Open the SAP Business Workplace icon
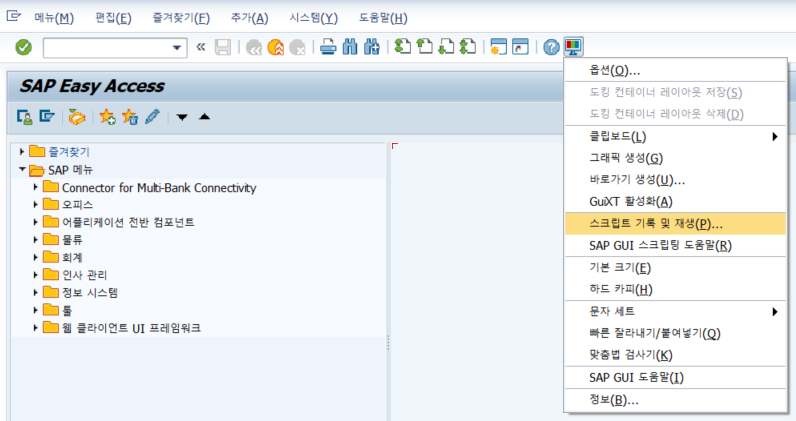 tap(77, 117)
